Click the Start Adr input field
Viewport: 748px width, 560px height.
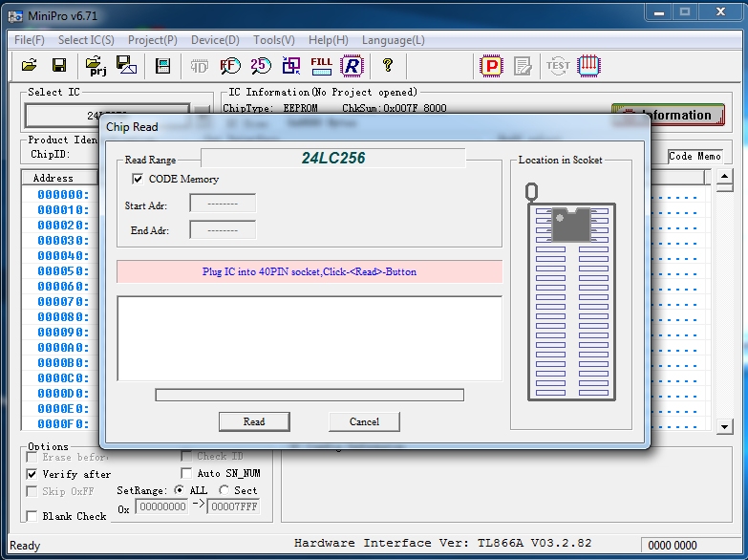pyautogui.click(x=223, y=204)
